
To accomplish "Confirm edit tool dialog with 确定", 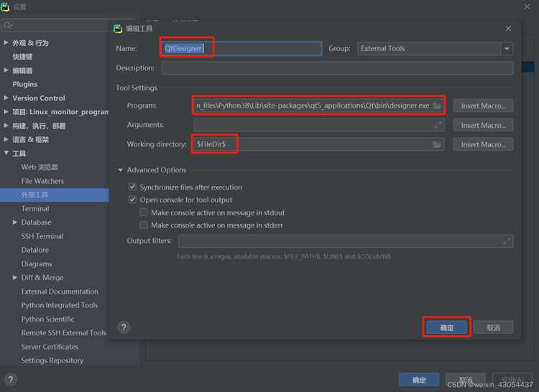I will (446, 327).
